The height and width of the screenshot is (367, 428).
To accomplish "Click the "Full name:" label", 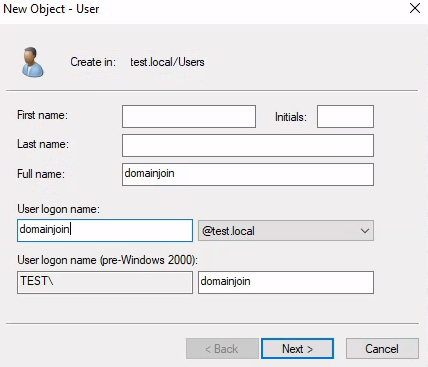I will (x=41, y=174).
